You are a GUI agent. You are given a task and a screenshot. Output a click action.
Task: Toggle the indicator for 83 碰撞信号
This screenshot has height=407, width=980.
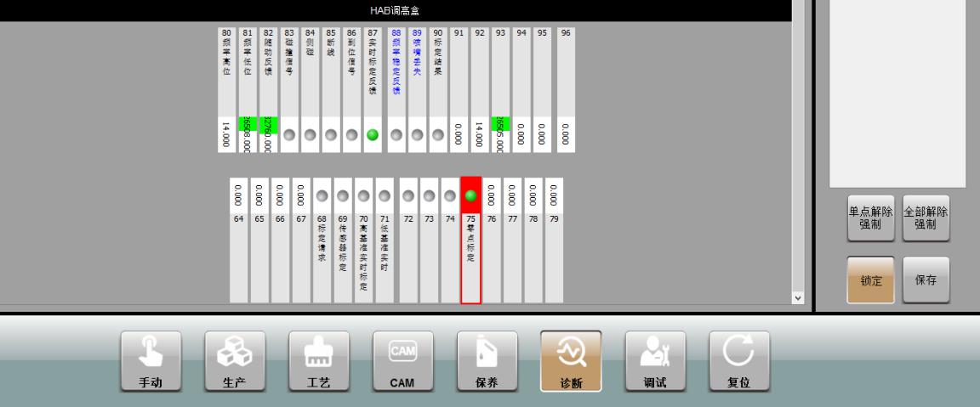290,134
